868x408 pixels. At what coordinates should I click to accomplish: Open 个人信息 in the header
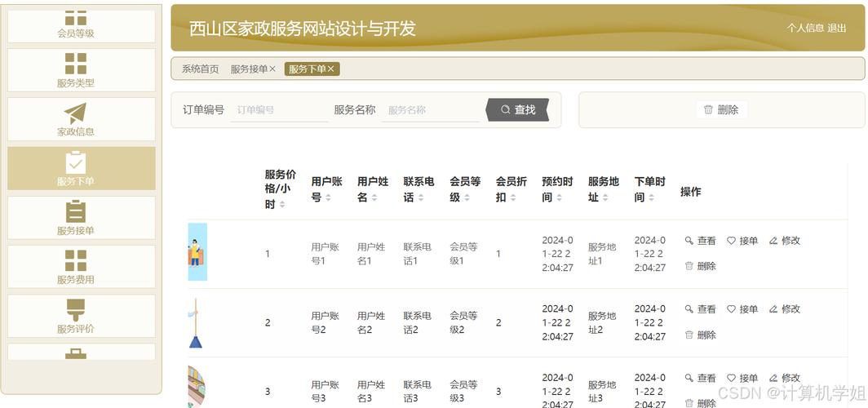point(805,29)
